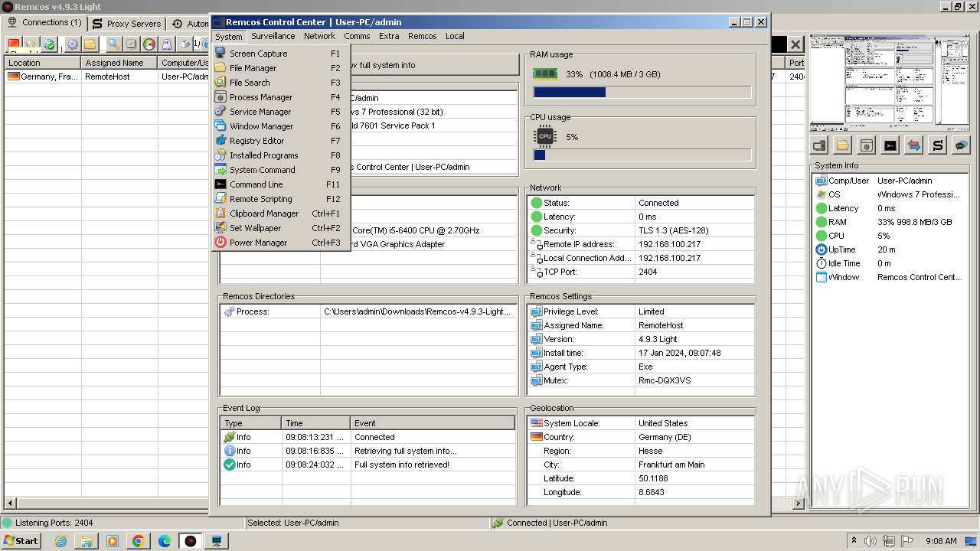Click the process window icon in side panel
The image size is (980, 551).
coord(867,145)
